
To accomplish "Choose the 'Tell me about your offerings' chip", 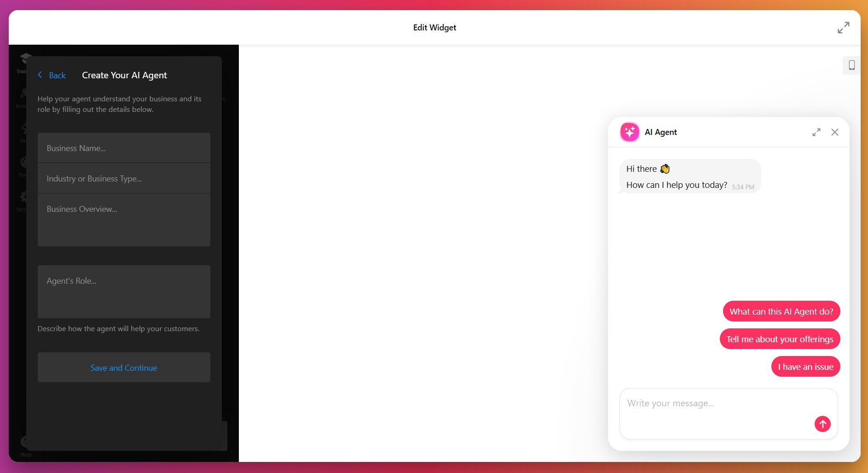I will [780, 339].
